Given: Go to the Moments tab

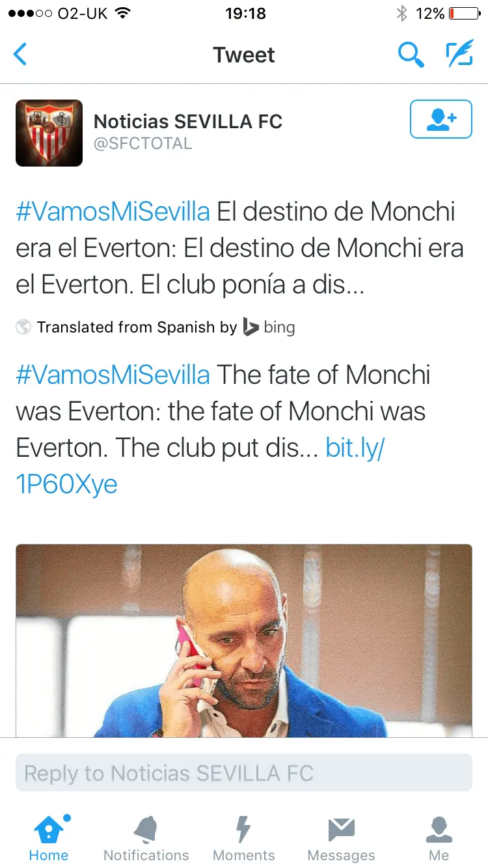Looking at the screenshot, I should [x=244, y=838].
